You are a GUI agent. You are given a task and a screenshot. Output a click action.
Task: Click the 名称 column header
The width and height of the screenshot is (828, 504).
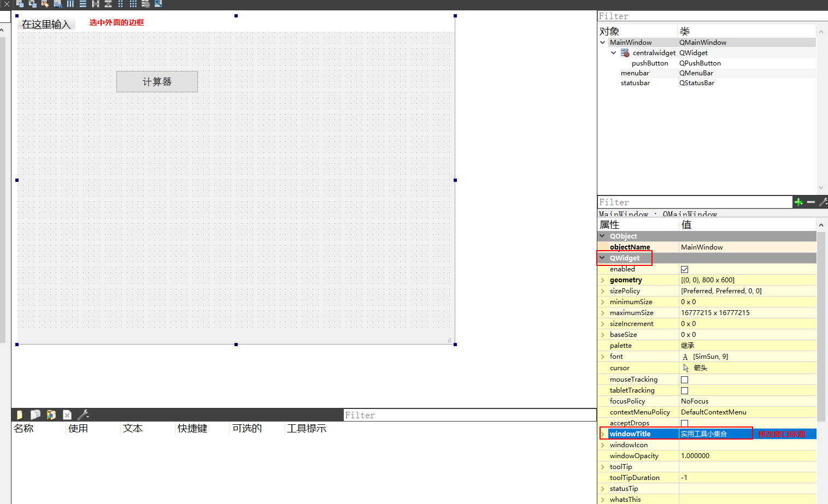[24, 429]
